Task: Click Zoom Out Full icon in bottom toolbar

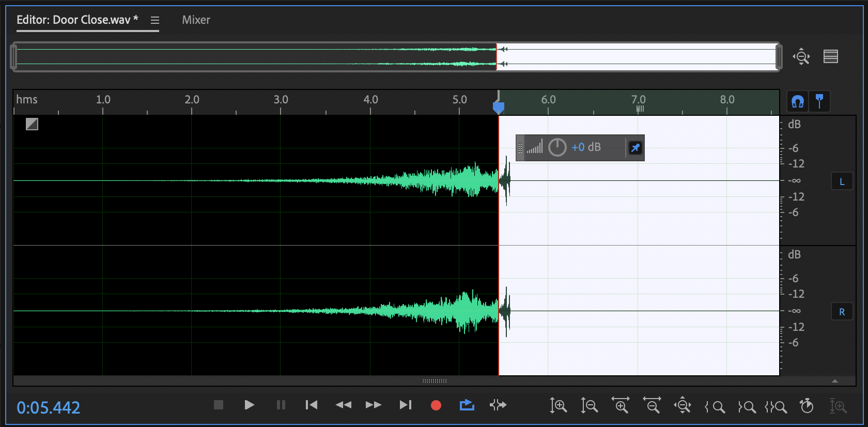Action: point(683,405)
